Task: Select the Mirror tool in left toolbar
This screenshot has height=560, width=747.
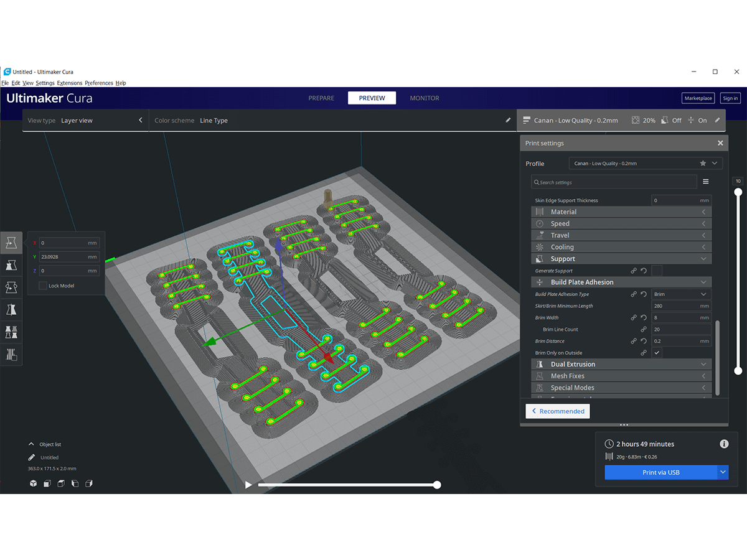Action: click(11, 309)
